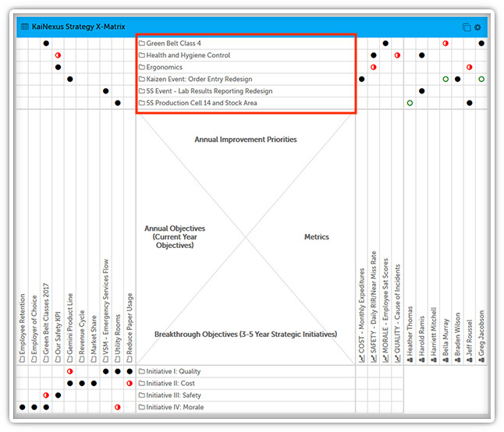This screenshot has height=432, width=504.
Task: Open the Green Belt Class 4 project
Action: pyautogui.click(x=174, y=44)
